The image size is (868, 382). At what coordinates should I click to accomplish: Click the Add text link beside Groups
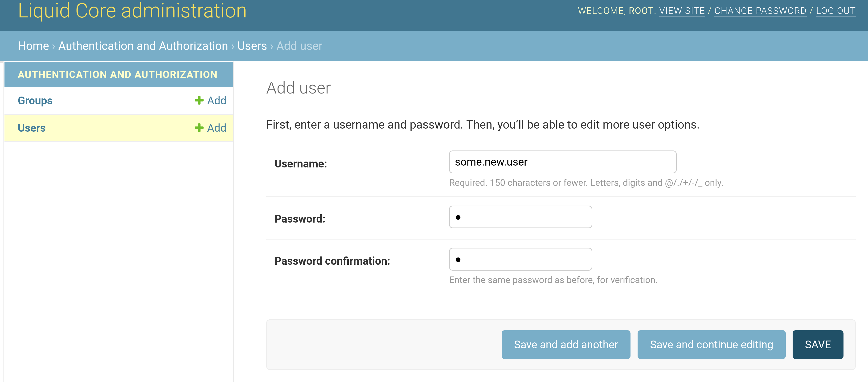click(217, 100)
